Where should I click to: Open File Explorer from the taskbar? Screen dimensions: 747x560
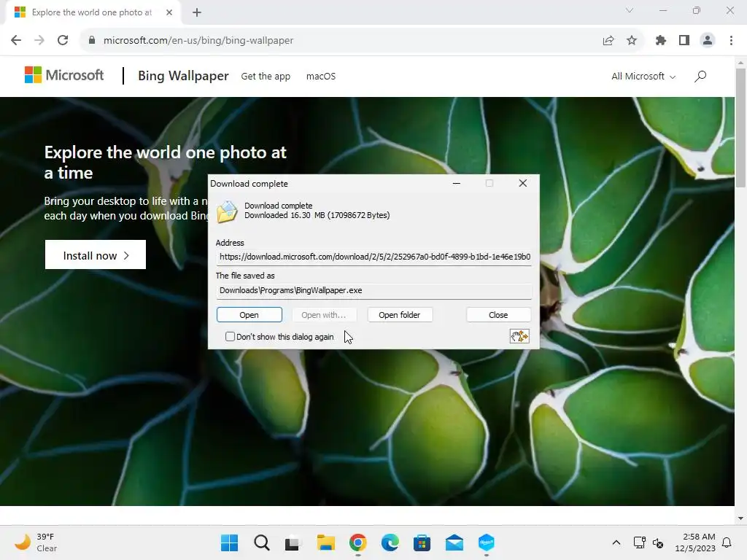coord(325,542)
